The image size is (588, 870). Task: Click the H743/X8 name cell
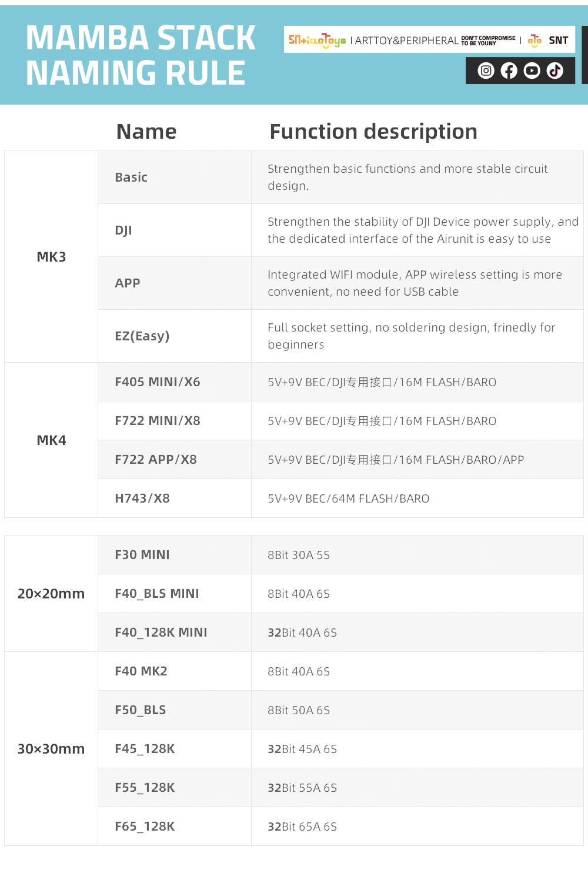pyautogui.click(x=142, y=498)
